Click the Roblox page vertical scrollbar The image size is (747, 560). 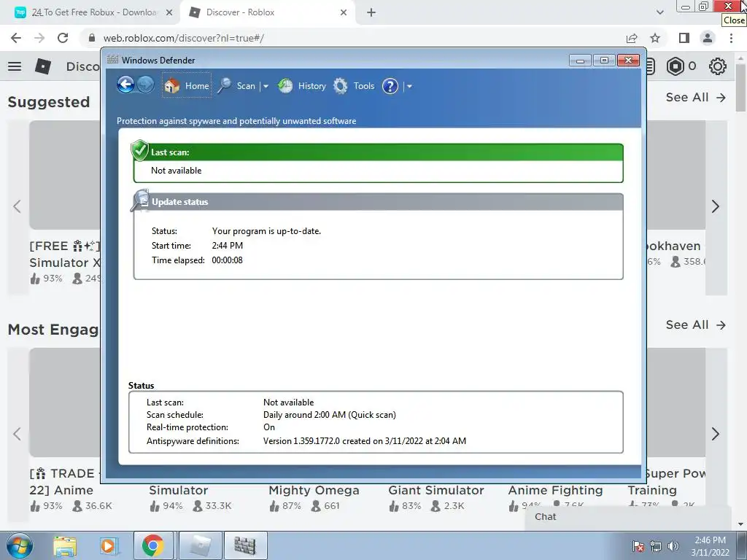point(741,86)
